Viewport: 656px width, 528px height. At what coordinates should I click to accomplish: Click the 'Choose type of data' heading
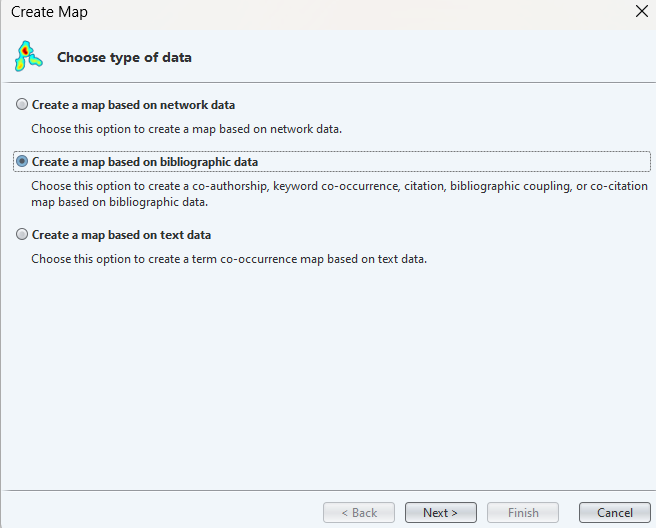click(124, 57)
